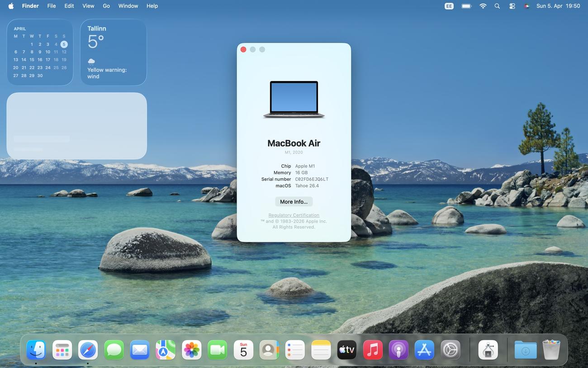Open Safari from the Dock

(x=88, y=350)
